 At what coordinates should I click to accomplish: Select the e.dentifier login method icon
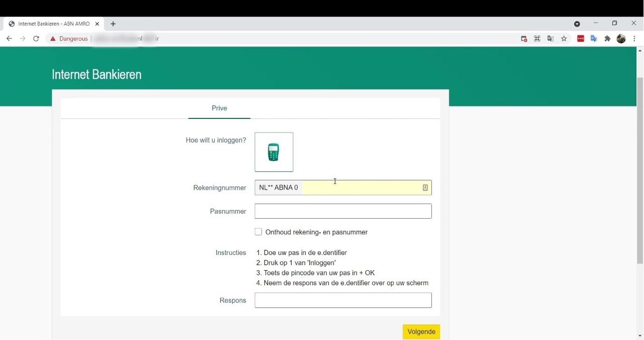tap(274, 152)
